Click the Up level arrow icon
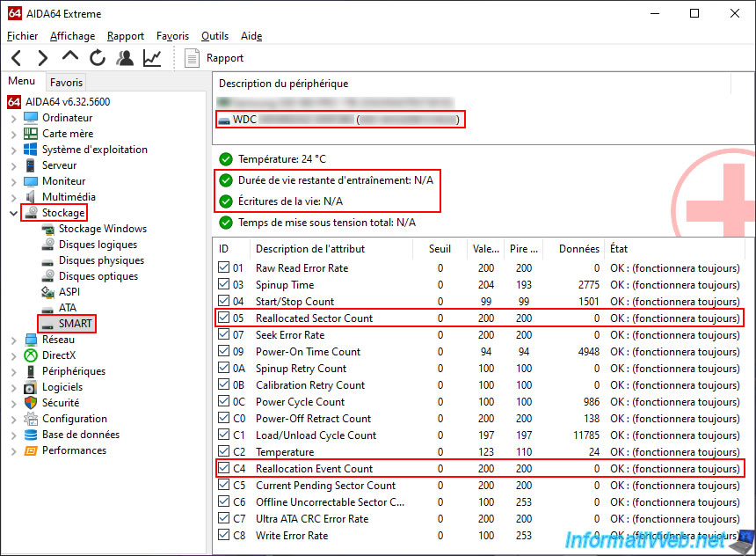Viewport: 756px width, 556px height. pyautogui.click(x=70, y=57)
